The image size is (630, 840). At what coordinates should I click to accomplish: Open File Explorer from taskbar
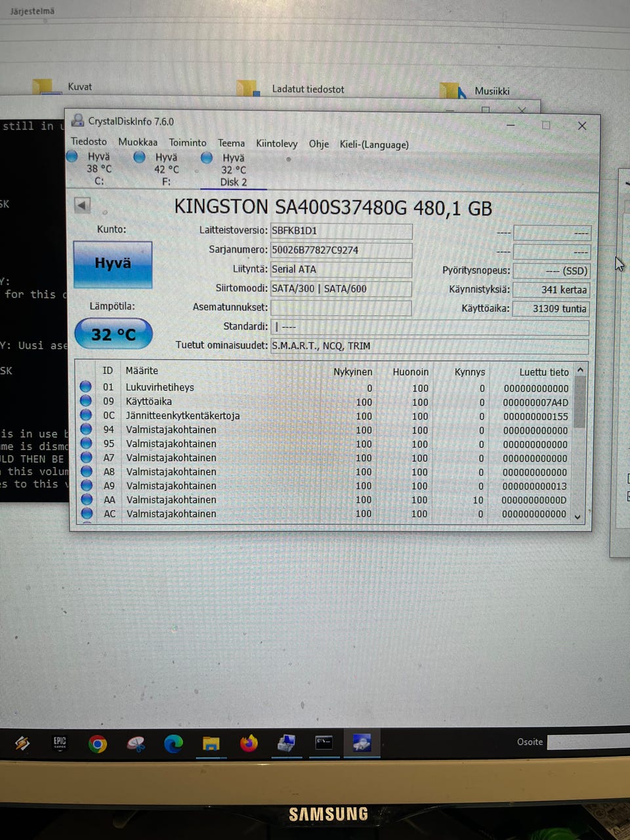pos(211,744)
